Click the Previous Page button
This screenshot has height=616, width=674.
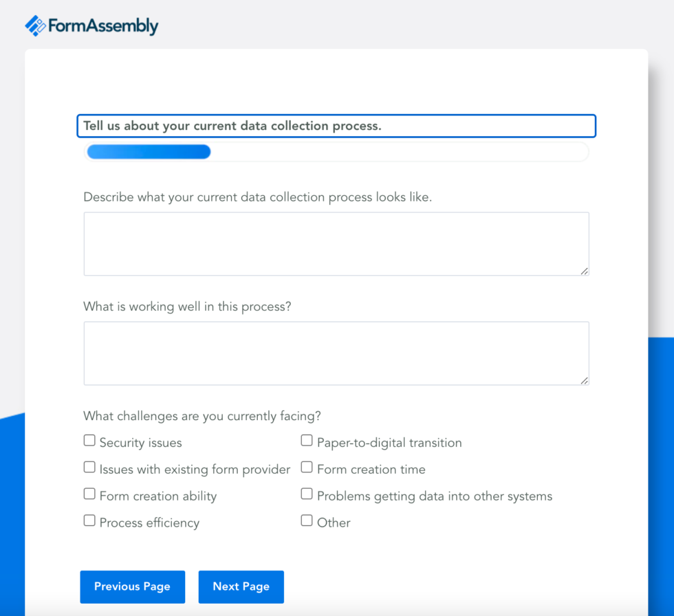132,586
